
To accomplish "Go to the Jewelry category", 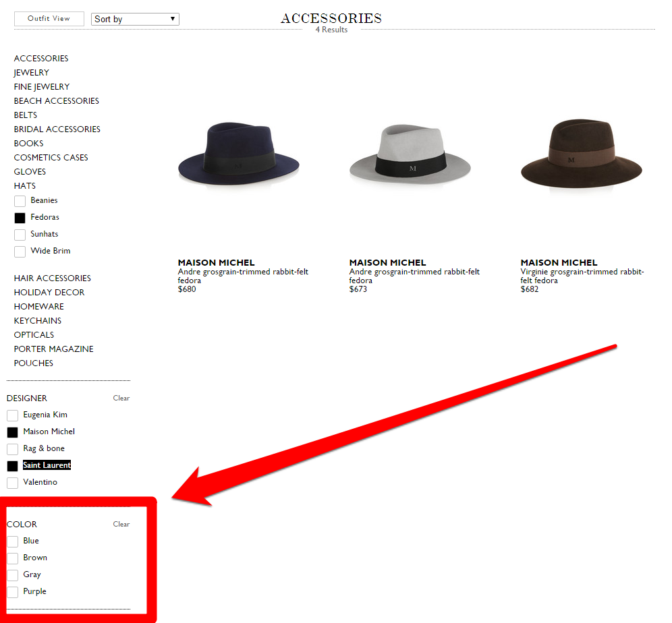I will (31, 72).
